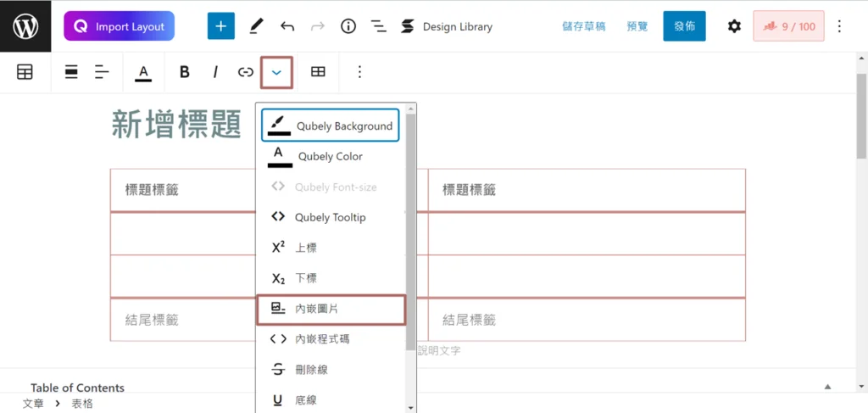
Task: Open the settings gear icon
Action: pos(734,26)
